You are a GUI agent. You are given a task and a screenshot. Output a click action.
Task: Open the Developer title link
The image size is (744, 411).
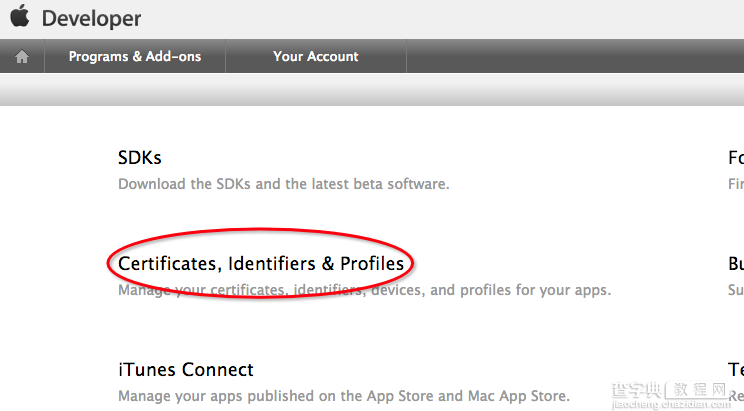(x=91, y=19)
